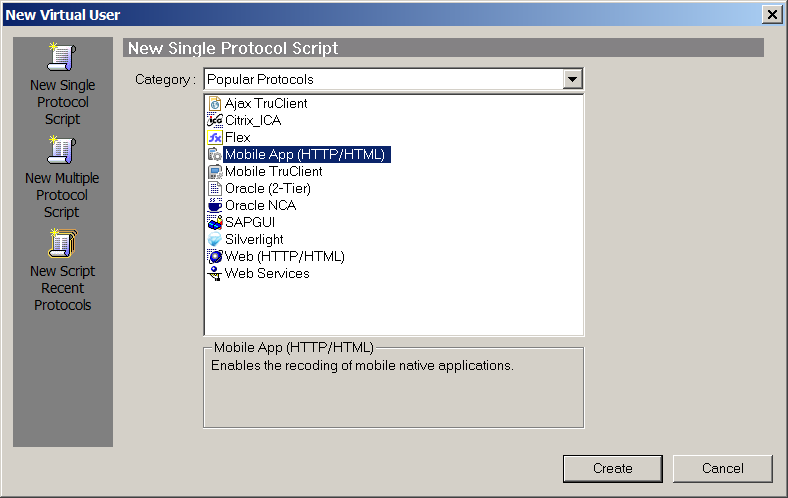Click the New Multiple Protocol Script icon
The height and width of the screenshot is (498, 788).
62,150
